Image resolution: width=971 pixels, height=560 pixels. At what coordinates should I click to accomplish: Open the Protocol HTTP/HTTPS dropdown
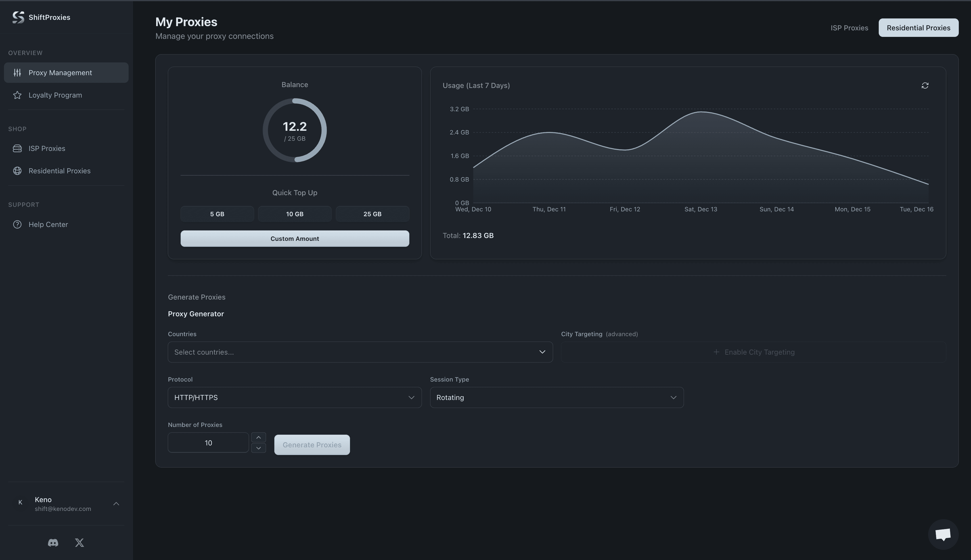294,397
